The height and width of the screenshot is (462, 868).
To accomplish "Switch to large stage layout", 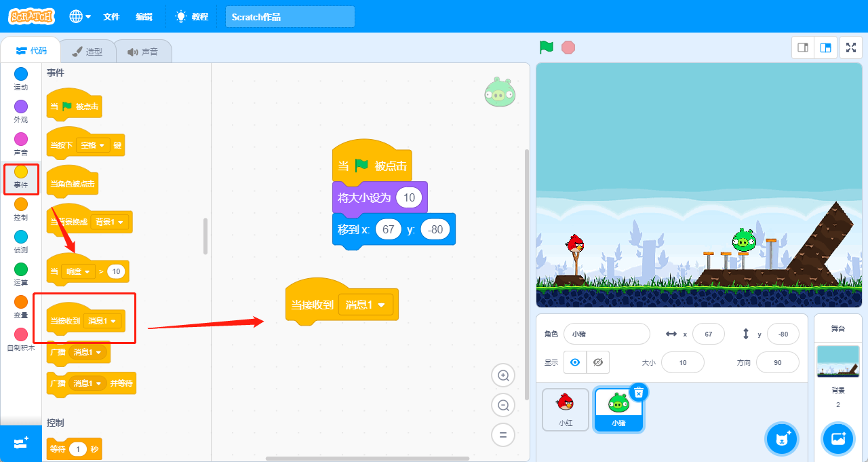I will click(x=825, y=47).
